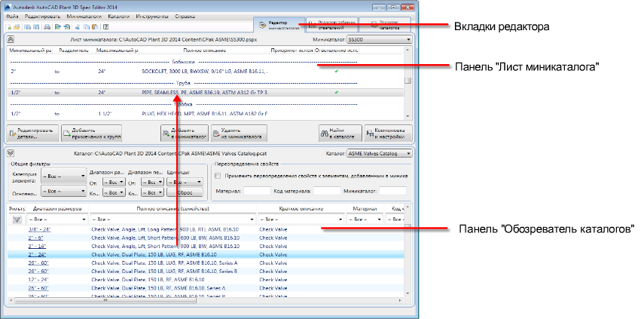Open the Инструменты menu

[152, 17]
